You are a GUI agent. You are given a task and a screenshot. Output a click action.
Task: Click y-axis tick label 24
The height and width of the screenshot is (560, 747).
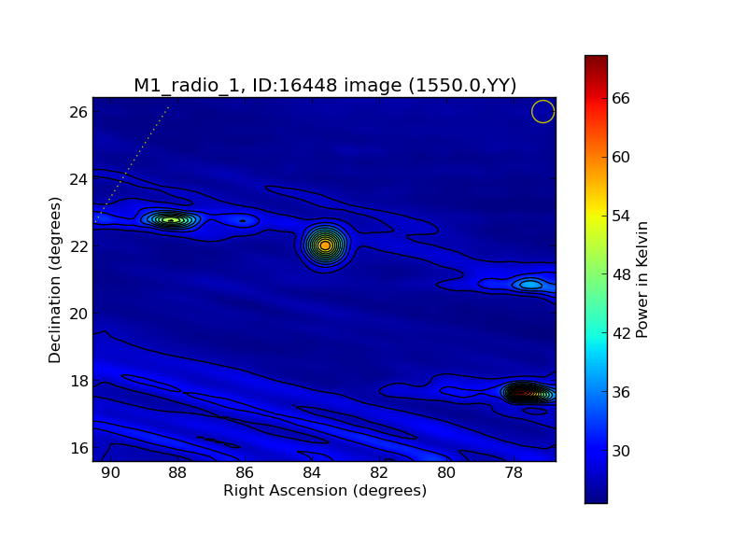click(78, 179)
